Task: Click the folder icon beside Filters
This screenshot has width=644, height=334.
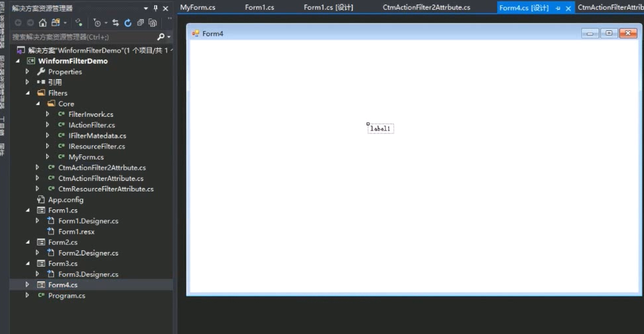Action: pyautogui.click(x=41, y=93)
